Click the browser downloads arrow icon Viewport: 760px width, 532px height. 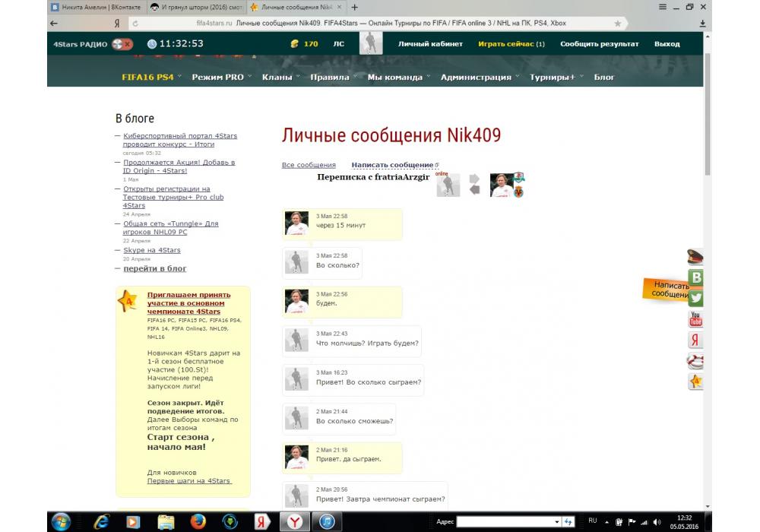[702, 24]
